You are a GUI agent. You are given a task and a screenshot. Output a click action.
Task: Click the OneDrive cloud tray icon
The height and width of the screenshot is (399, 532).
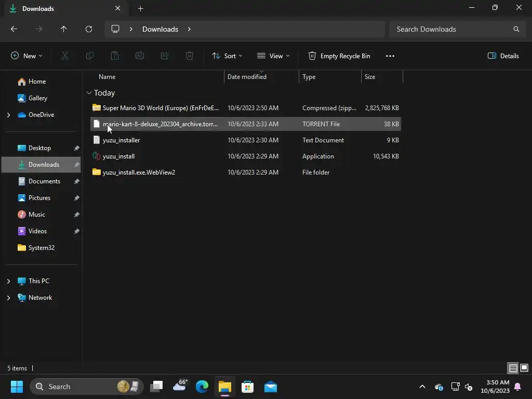tap(438, 387)
